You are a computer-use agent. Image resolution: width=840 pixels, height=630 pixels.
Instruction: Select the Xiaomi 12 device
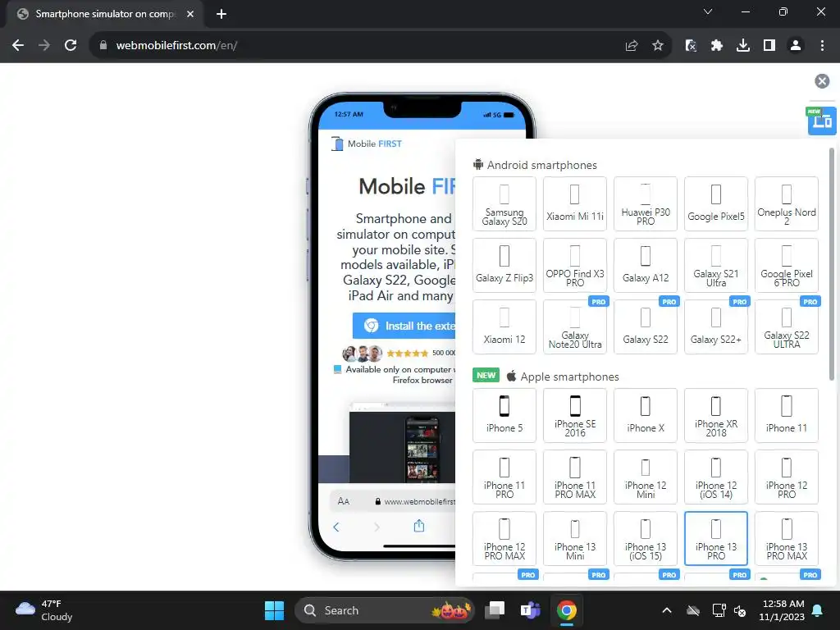[504, 326]
